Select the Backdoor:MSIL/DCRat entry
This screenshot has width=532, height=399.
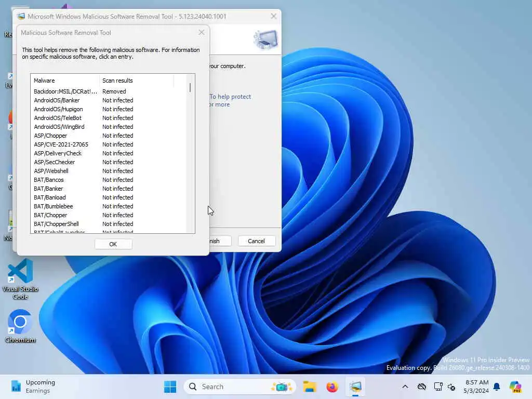coord(65,91)
